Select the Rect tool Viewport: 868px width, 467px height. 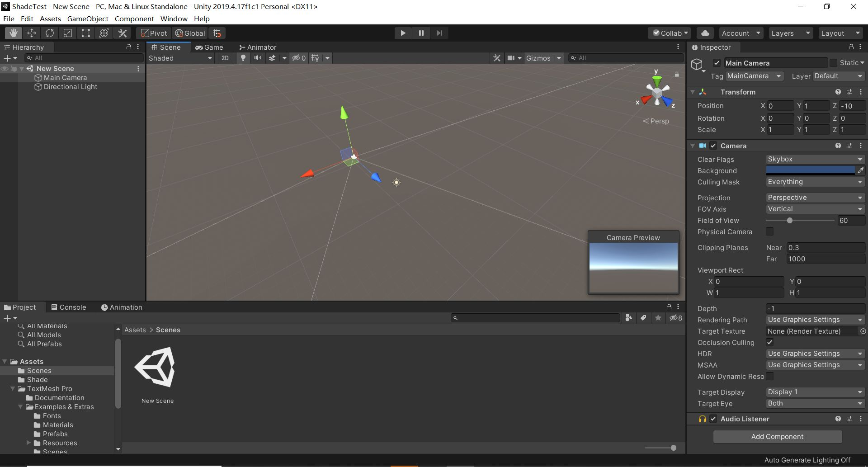[86, 33]
